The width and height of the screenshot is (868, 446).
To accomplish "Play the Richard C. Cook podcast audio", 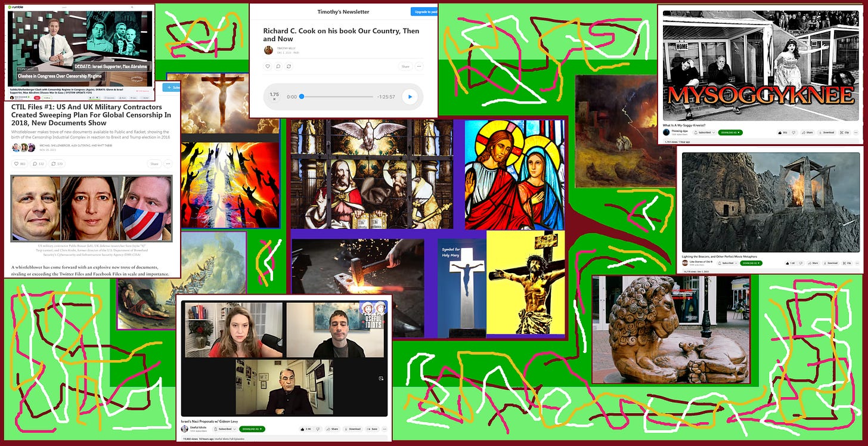I will click(x=410, y=97).
